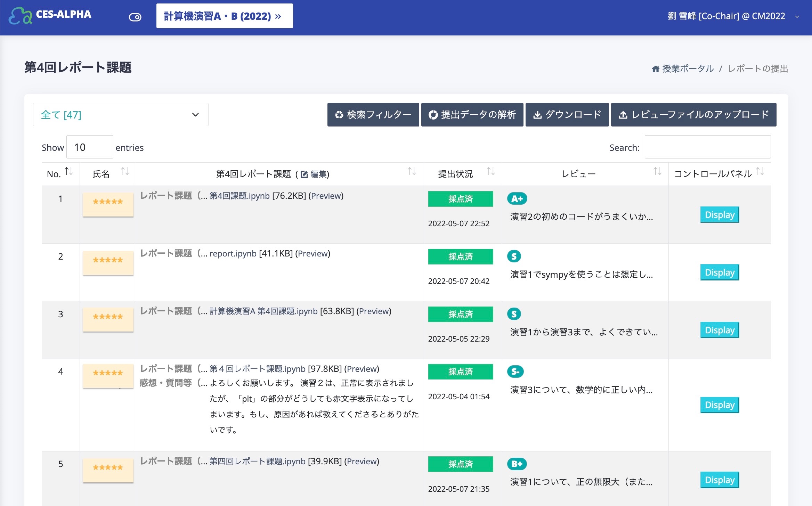Click the edit pencil icon beside 編集
This screenshot has height=506, width=812.
[304, 174]
